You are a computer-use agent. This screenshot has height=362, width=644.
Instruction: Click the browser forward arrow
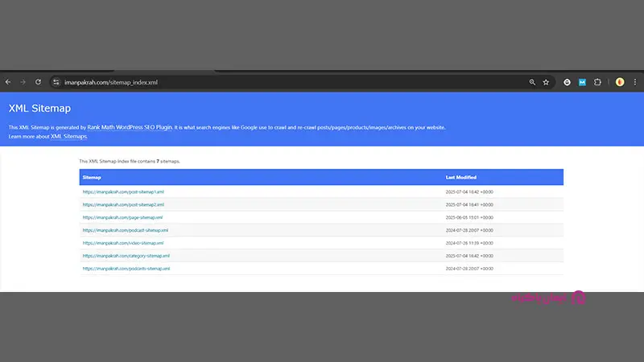23,82
